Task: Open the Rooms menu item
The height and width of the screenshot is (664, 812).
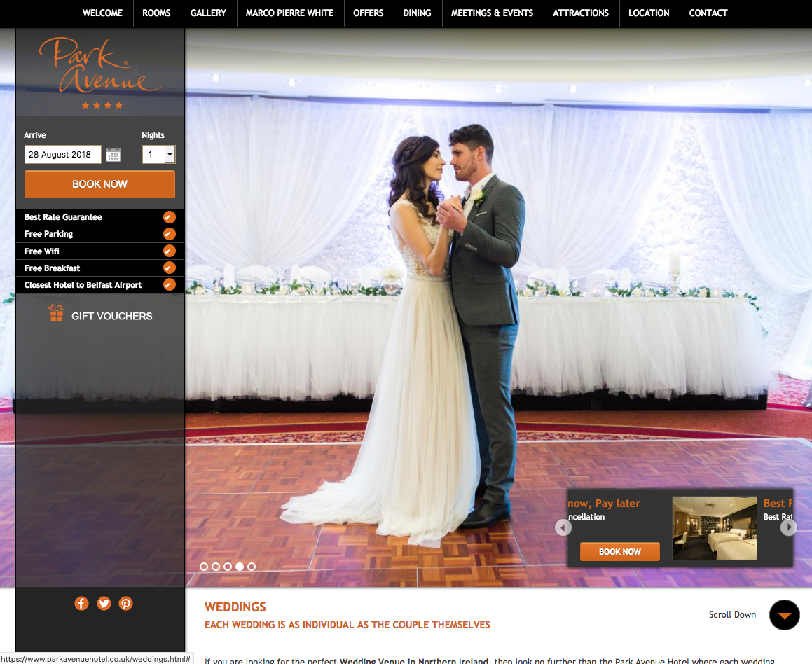Action: [156, 13]
